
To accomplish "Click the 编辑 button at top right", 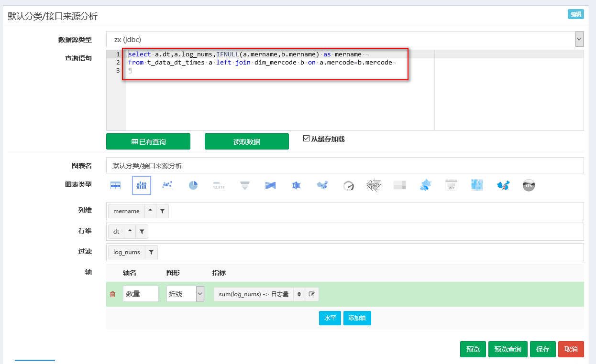I will 575,14.
